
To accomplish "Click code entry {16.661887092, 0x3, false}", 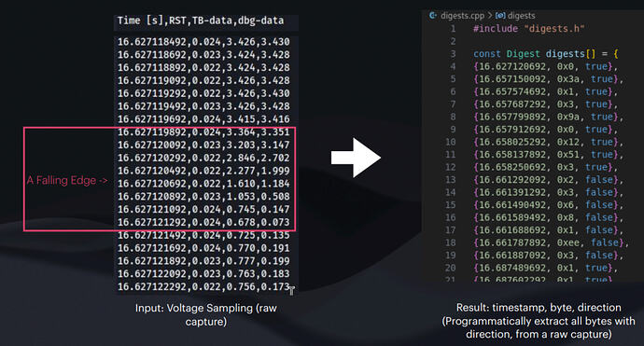I will coord(548,256).
